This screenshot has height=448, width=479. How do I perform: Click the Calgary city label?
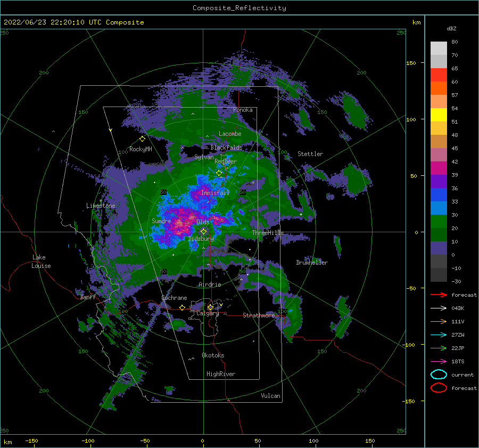click(x=208, y=313)
